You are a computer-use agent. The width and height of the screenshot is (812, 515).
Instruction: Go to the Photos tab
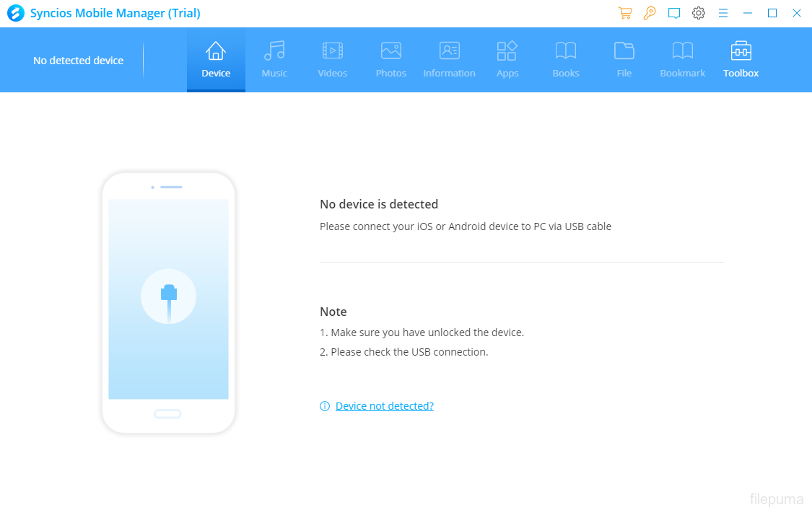pos(391,60)
